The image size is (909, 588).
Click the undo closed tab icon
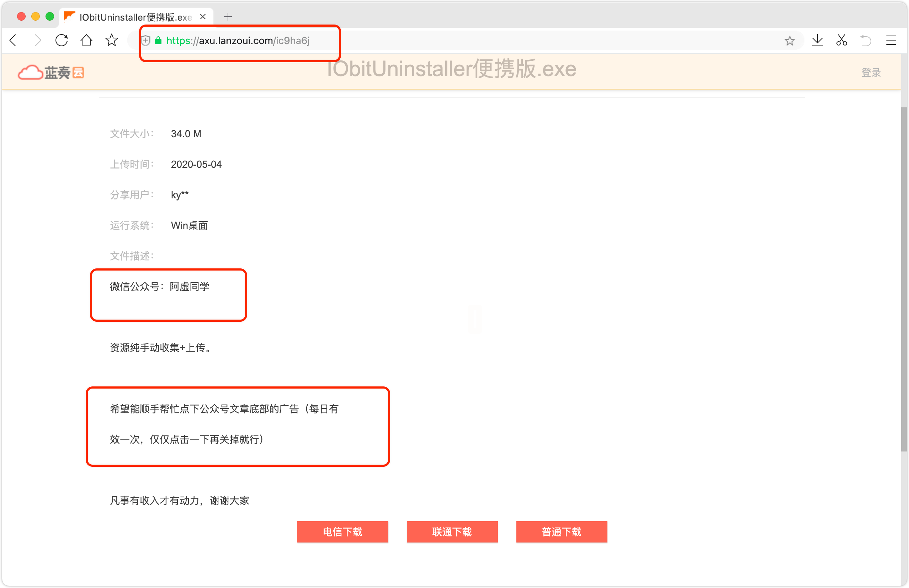(x=866, y=40)
